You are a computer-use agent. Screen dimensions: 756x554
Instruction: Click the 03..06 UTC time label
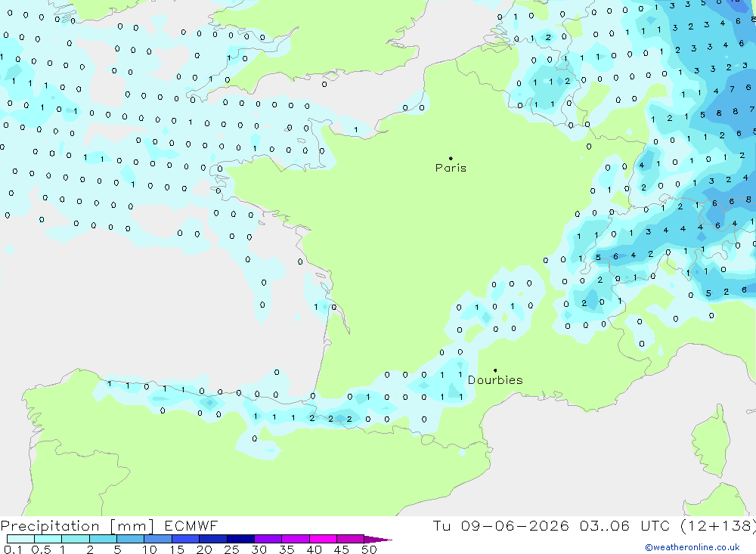[625, 525]
